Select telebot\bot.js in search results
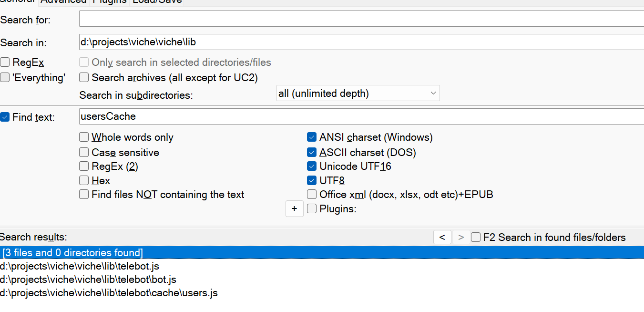The width and height of the screenshot is (644, 312). [88, 280]
